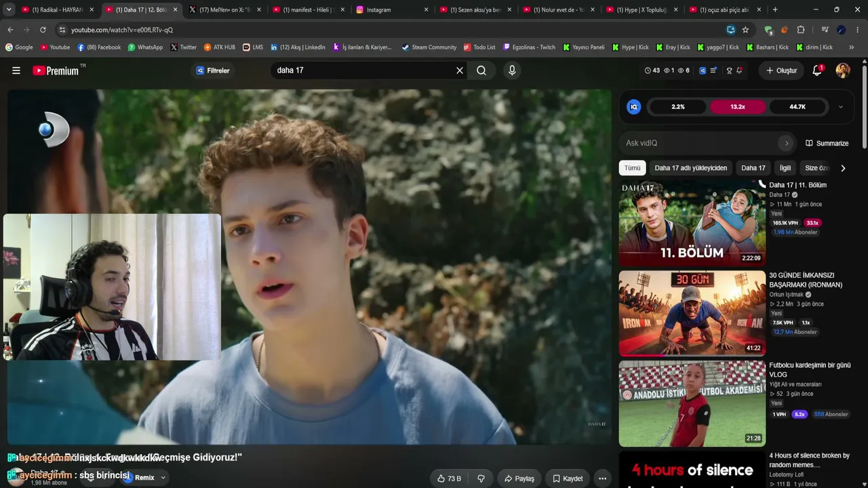This screenshot has width=868, height=488.
Task: Open a new browser tab
Action: click(775, 9)
